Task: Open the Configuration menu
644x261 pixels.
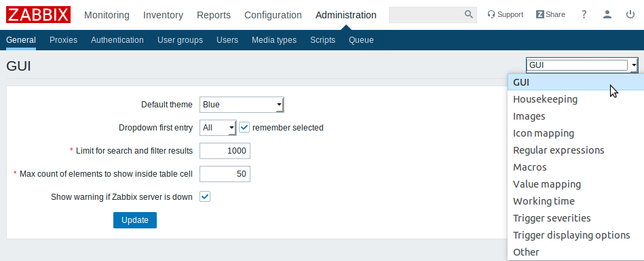Action: point(273,15)
